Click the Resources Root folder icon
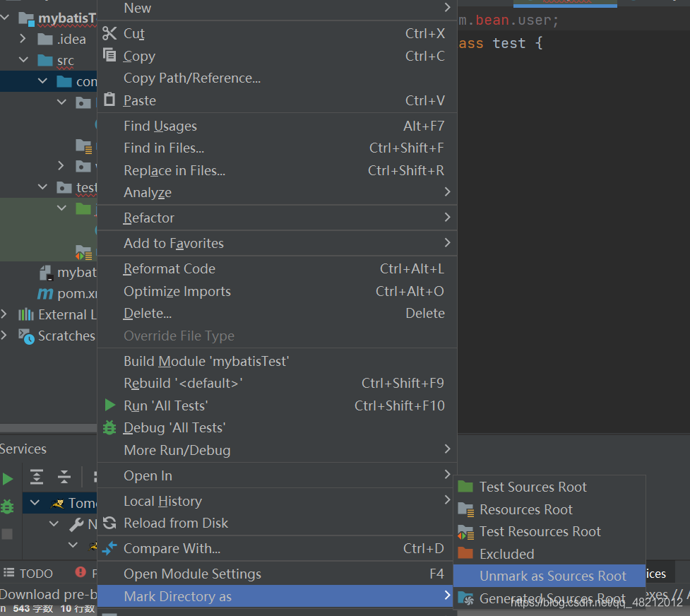The width and height of the screenshot is (690, 616). click(465, 509)
